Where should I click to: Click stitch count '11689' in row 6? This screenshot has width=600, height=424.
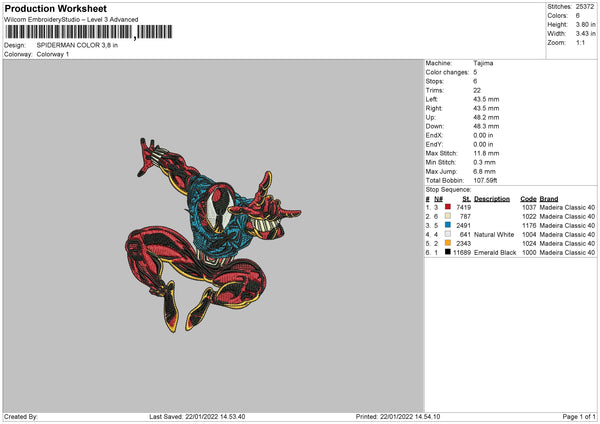(x=462, y=253)
